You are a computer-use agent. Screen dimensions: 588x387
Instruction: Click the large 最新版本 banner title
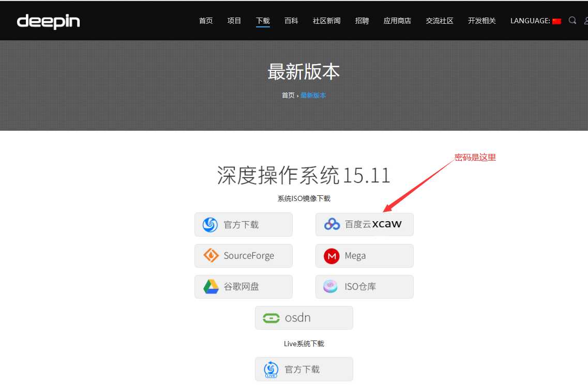point(304,71)
